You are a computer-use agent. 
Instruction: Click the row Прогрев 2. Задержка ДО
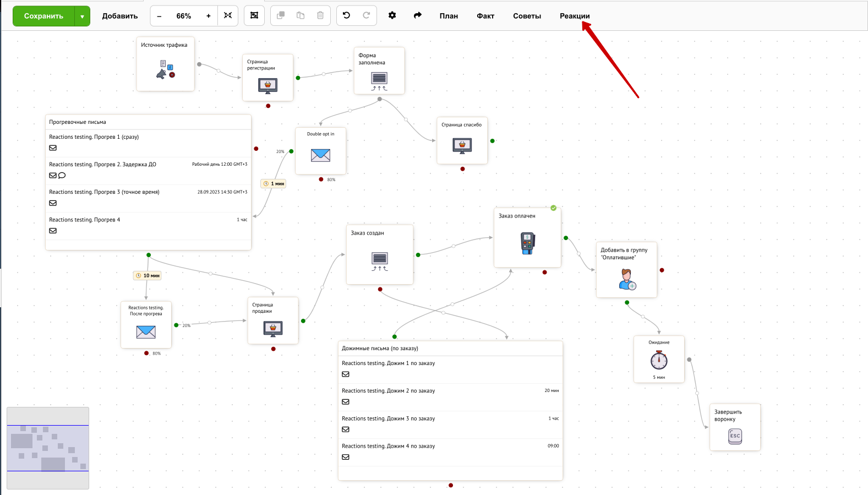tap(148, 171)
